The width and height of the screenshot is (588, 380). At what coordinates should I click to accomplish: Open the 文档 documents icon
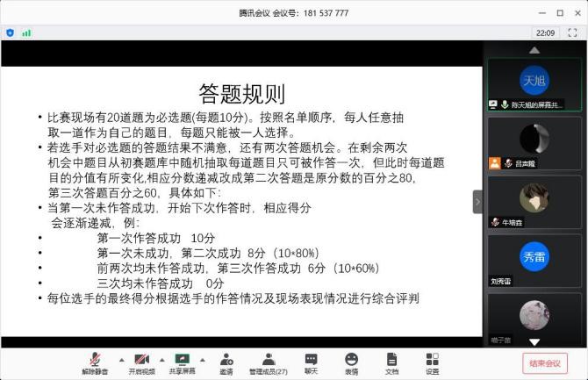(391, 361)
